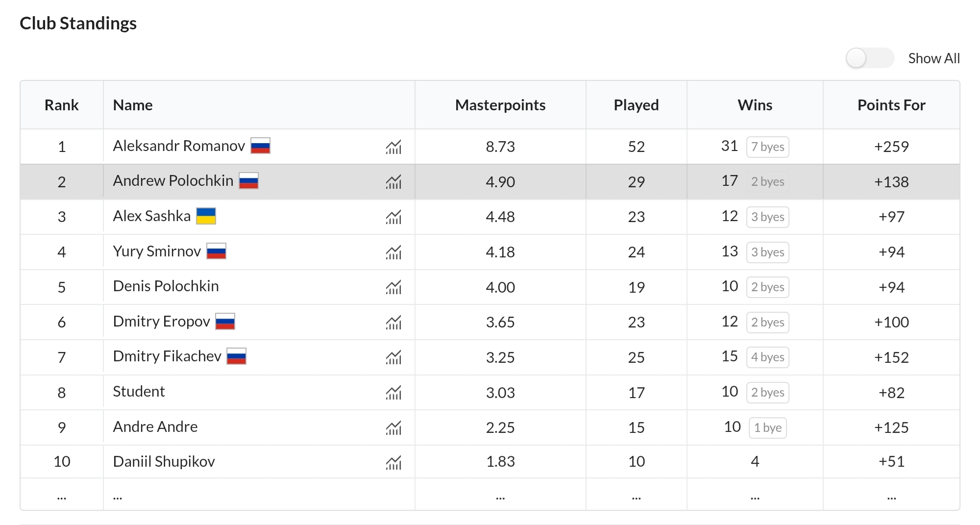The width and height of the screenshot is (980, 525).
Task: Click the Russian flag next to Aleksandr Romanov
Action: (260, 146)
